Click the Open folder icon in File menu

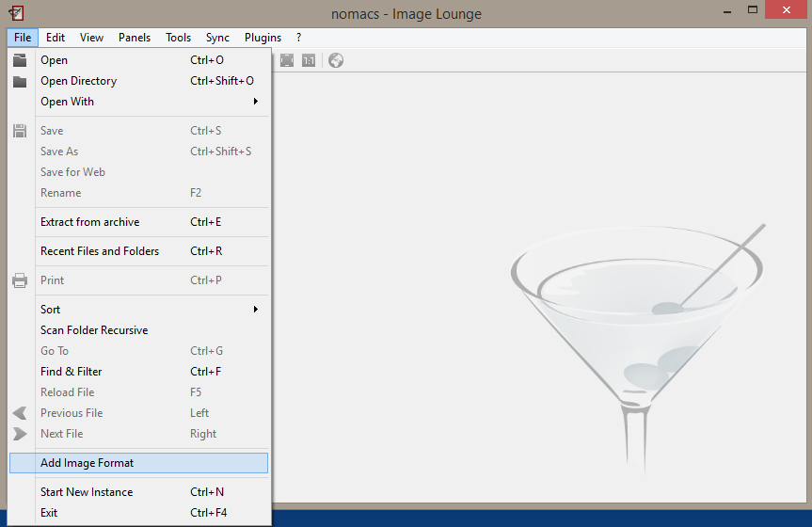20,60
